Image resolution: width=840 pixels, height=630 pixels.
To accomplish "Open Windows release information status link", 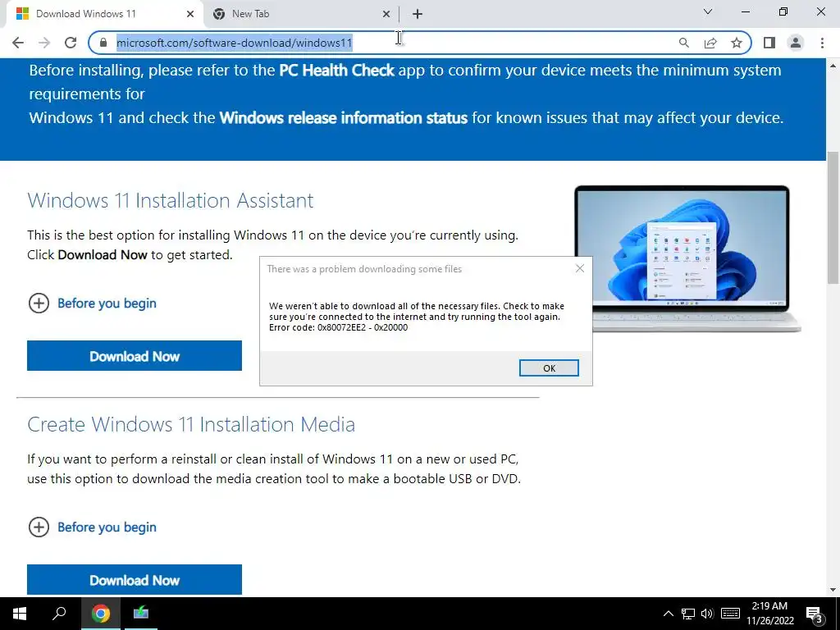I will [344, 118].
